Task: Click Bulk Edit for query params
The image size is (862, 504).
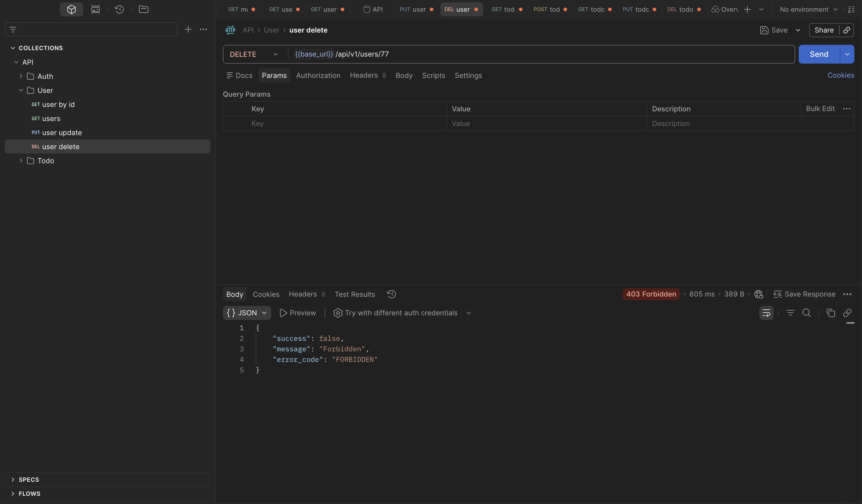Action: click(820, 109)
